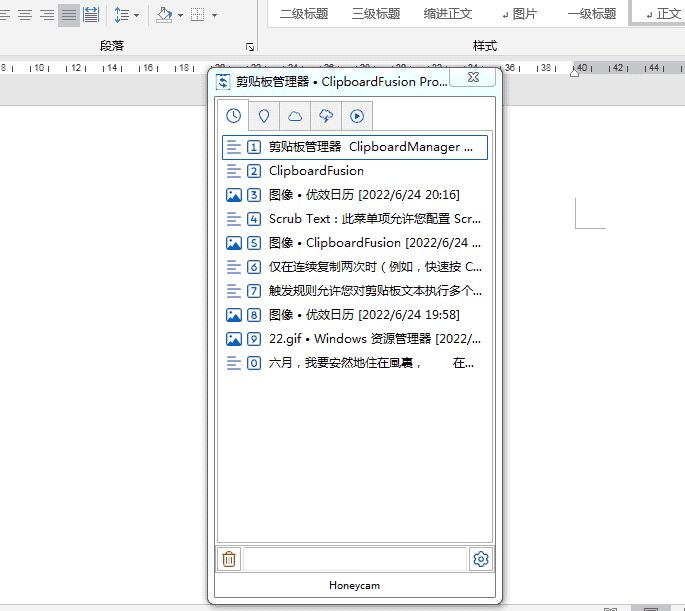Switch to the macros play tab
Viewport: 685px width, 611px height.
tap(357, 116)
